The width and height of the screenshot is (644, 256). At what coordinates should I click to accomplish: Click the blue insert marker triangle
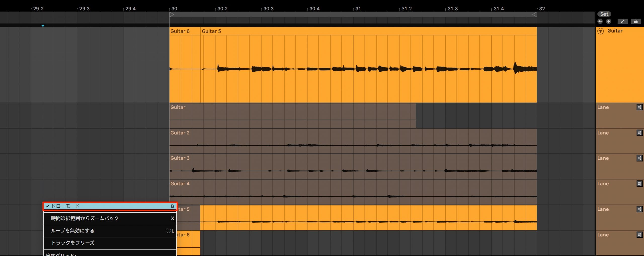click(x=43, y=26)
